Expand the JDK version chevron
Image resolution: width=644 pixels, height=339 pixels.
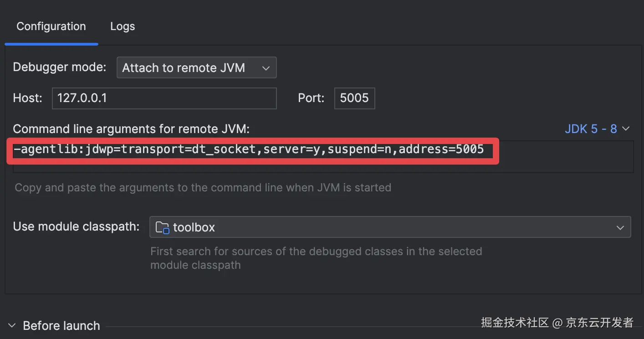coord(626,129)
